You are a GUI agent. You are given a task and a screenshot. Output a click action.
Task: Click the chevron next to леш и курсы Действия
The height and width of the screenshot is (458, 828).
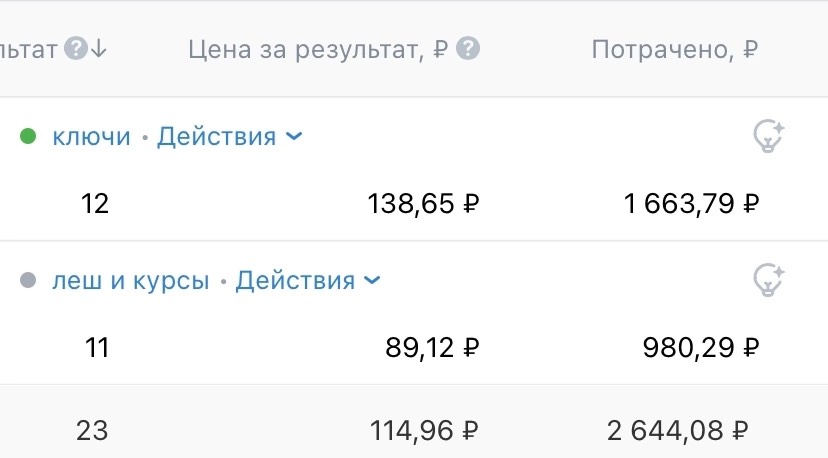tap(372, 281)
